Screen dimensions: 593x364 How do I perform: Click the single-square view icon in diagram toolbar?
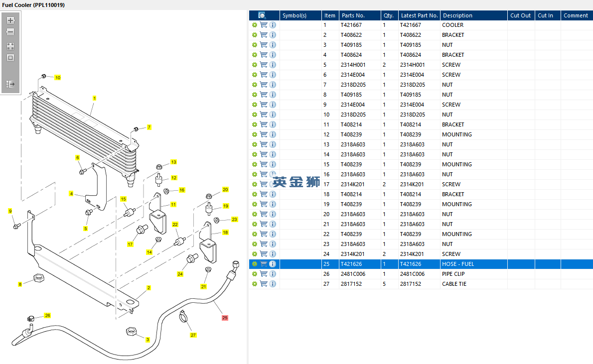pyautogui.click(x=10, y=58)
